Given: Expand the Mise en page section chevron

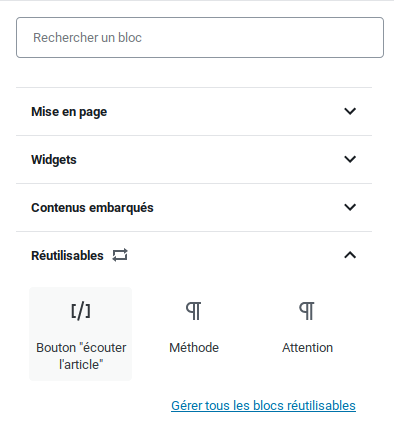Looking at the screenshot, I should pos(350,111).
